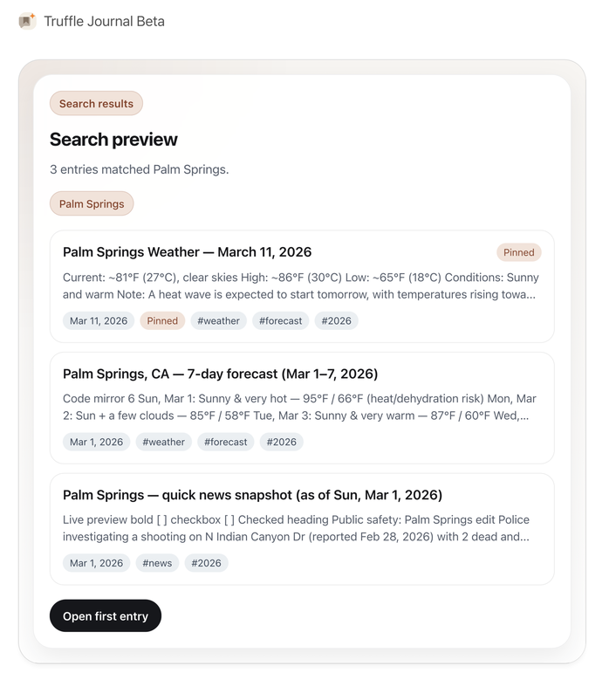Select the #weather tag on the 7-day forecast entry
The height and width of the screenshot is (680, 616).
pos(163,442)
